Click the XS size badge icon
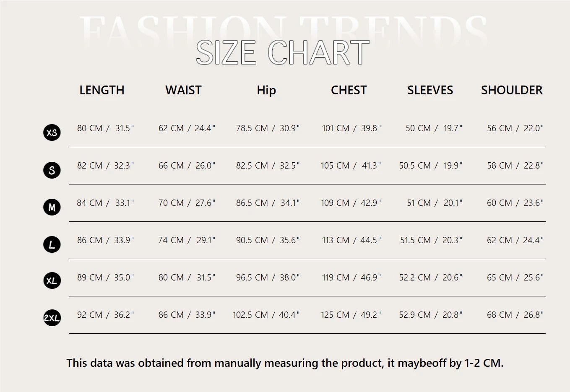 [52, 132]
